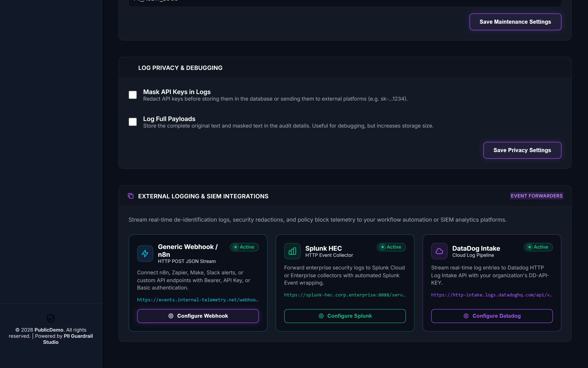
Task: Open Configure Datadog
Action: coord(492,316)
